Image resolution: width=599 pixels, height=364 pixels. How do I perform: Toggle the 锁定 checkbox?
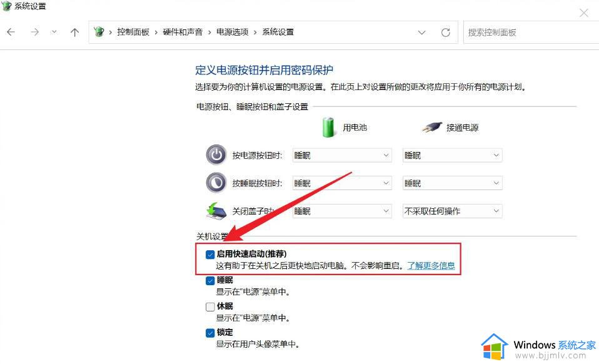(x=210, y=333)
